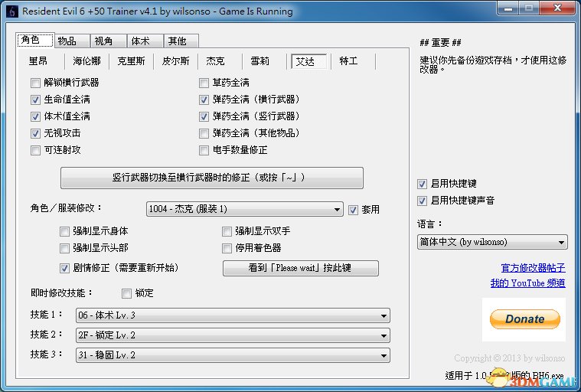Open the 语言 language dropdown
This screenshot has height=392, width=581.
point(492,242)
